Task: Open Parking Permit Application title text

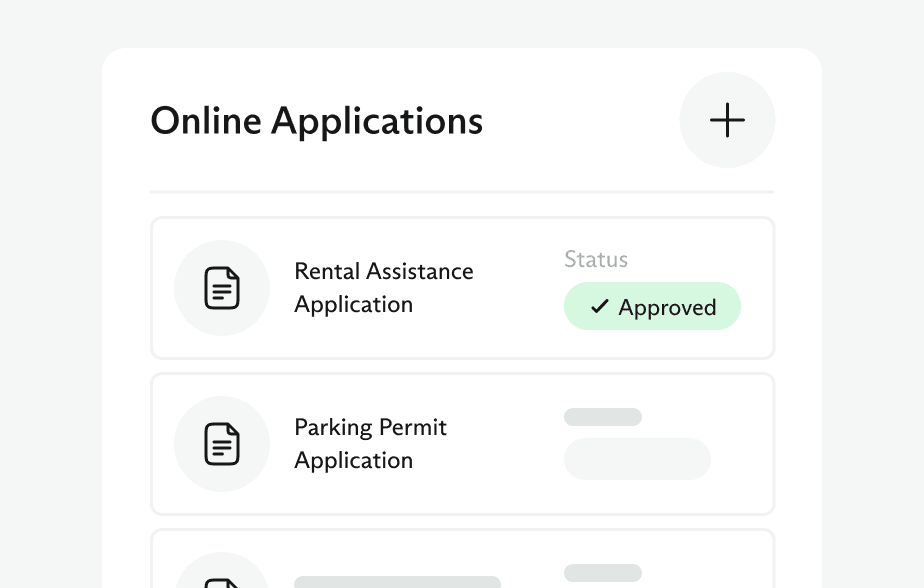Action: click(x=371, y=444)
